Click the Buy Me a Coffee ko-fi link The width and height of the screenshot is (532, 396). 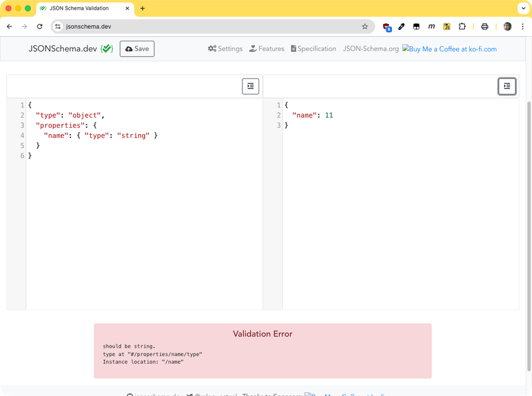[449, 48]
